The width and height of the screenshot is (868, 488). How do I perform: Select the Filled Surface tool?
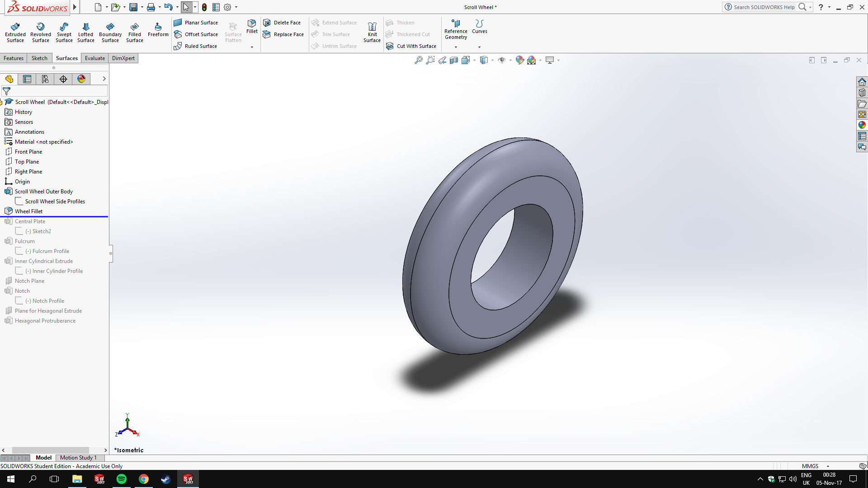tap(135, 33)
